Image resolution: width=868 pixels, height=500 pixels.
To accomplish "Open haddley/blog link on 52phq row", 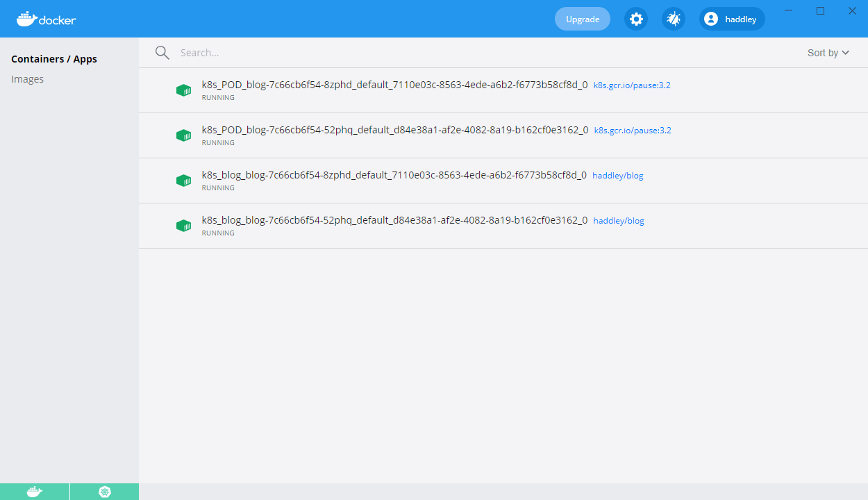I will click(x=619, y=221).
